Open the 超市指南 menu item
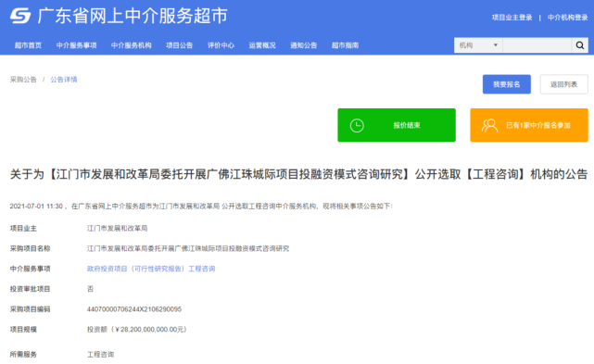Screen dimensions: 594x364 click(345, 45)
